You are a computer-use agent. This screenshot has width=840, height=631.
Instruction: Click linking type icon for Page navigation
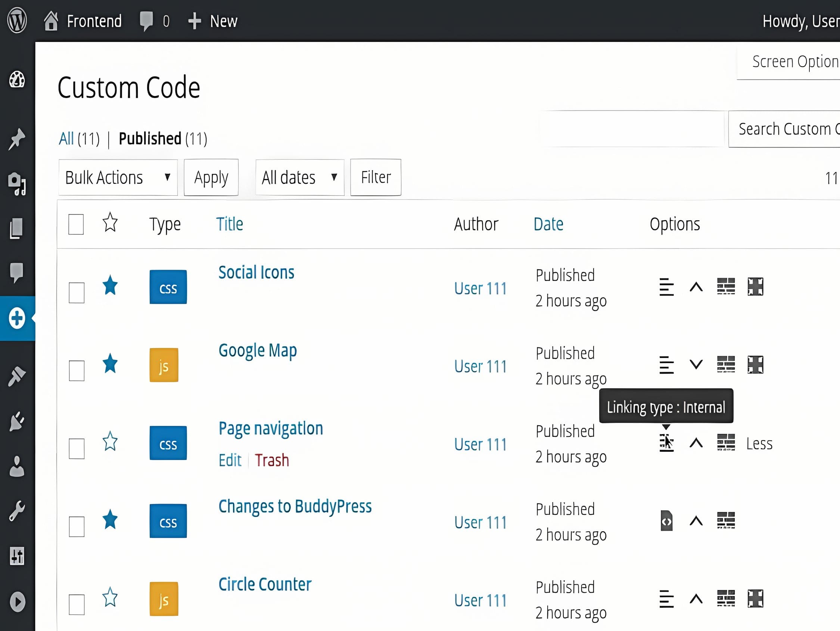666,443
